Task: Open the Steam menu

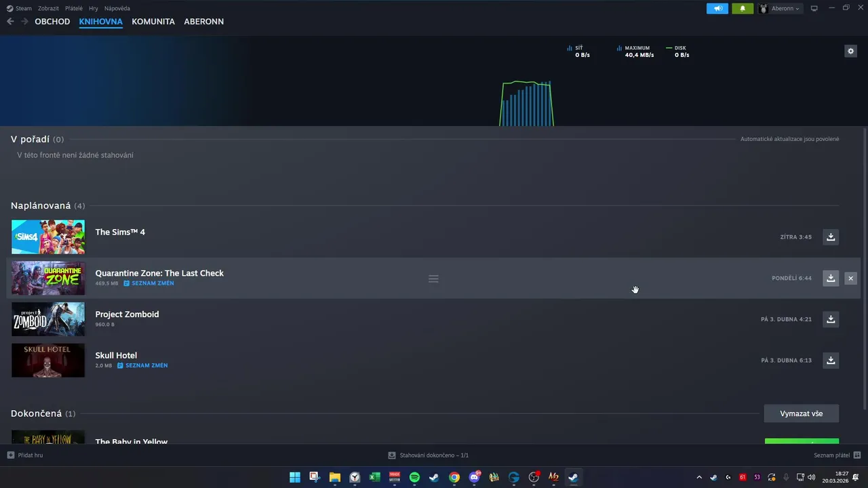Action: tap(20, 8)
